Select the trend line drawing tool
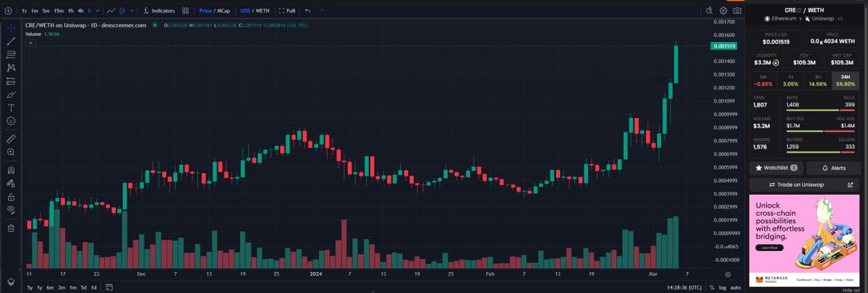Screen dimensions: 868x293 pyautogui.click(x=11, y=41)
